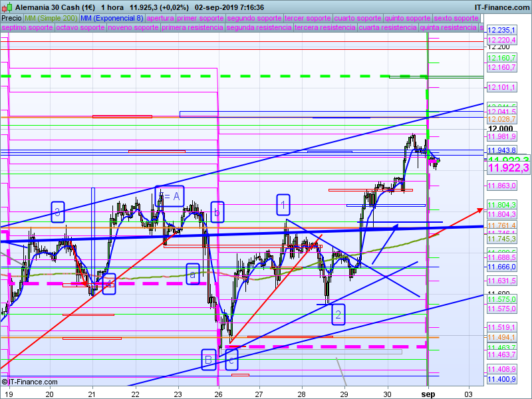Click the 11.631,5 price label
Screen dimensions: 532x399
tap(501, 281)
